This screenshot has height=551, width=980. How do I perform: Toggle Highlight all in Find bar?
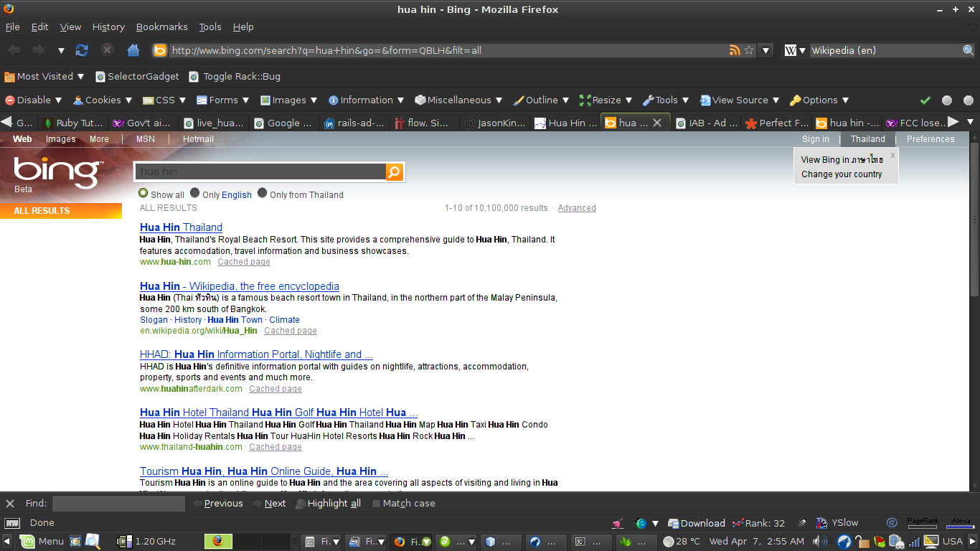(x=329, y=504)
